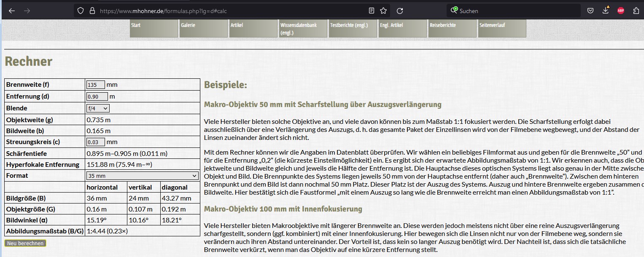The width and height of the screenshot is (644, 257).
Task: Click the Suchen search box
Action: click(x=514, y=11)
